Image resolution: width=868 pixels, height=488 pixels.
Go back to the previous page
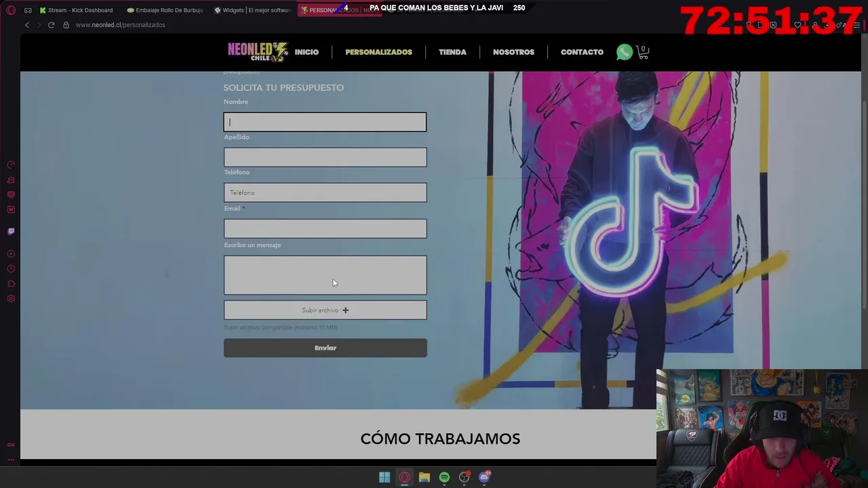[27, 25]
